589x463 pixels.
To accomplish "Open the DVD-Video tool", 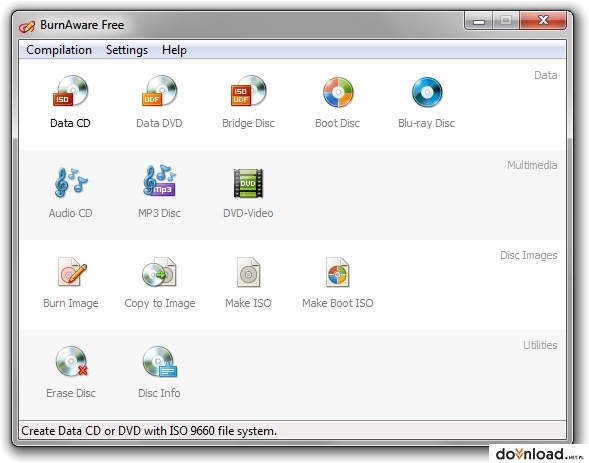I will click(248, 183).
